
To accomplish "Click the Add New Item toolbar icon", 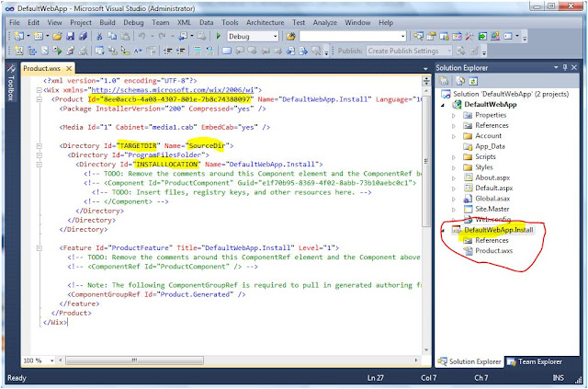I will pyautogui.click(x=39, y=37).
